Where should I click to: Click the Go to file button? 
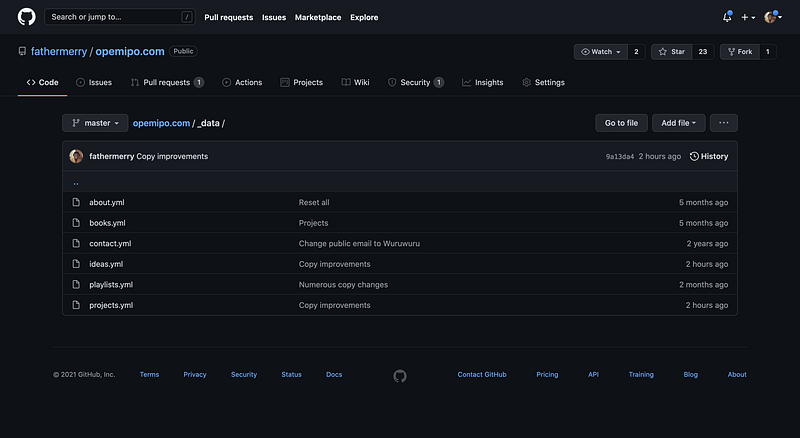[x=621, y=123]
